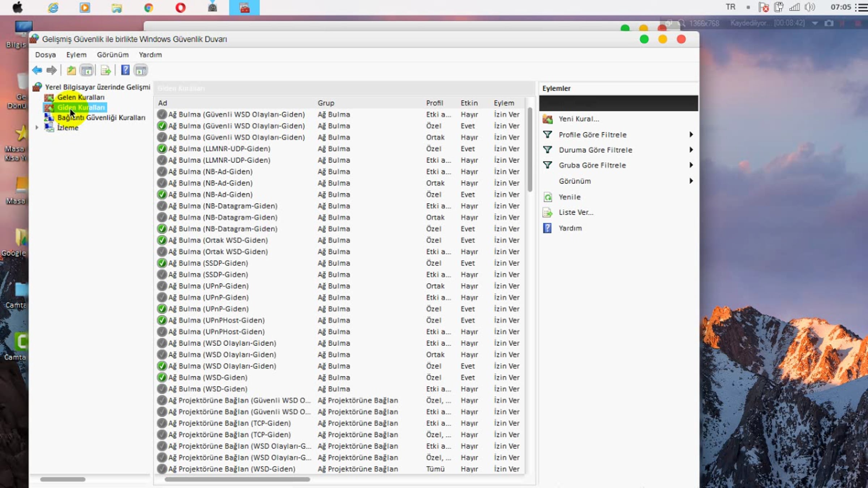The width and height of the screenshot is (868, 488).
Task: Open Opera from the top dock
Action: tap(180, 8)
